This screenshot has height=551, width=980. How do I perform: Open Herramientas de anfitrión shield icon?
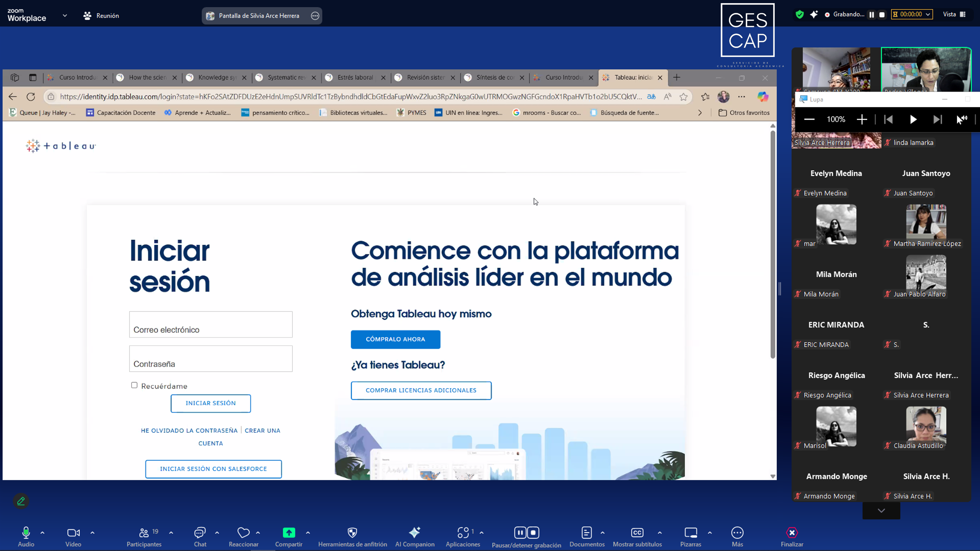(352, 533)
